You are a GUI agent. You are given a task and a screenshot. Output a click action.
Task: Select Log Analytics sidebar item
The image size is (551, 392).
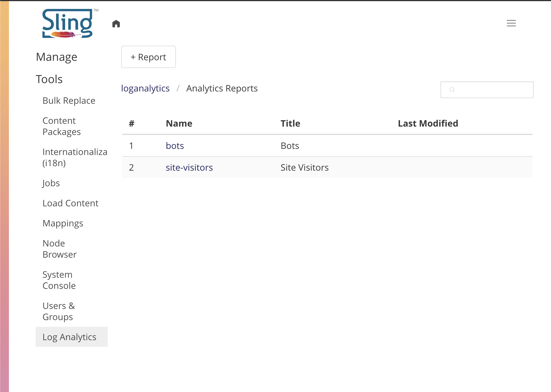pos(69,337)
